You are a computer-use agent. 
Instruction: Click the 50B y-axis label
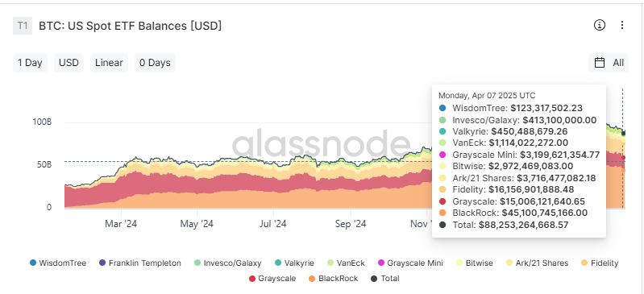coord(44,164)
